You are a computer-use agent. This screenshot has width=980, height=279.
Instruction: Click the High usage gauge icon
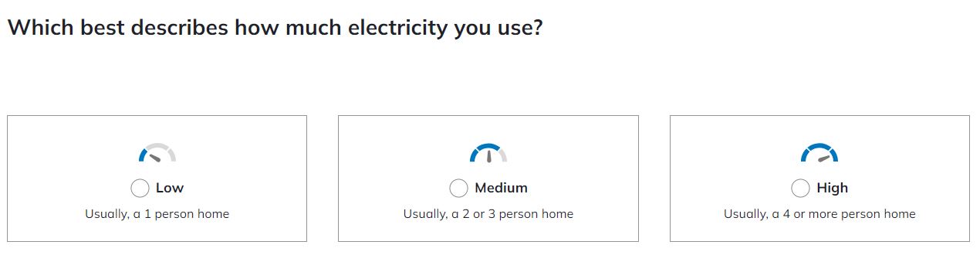819,153
